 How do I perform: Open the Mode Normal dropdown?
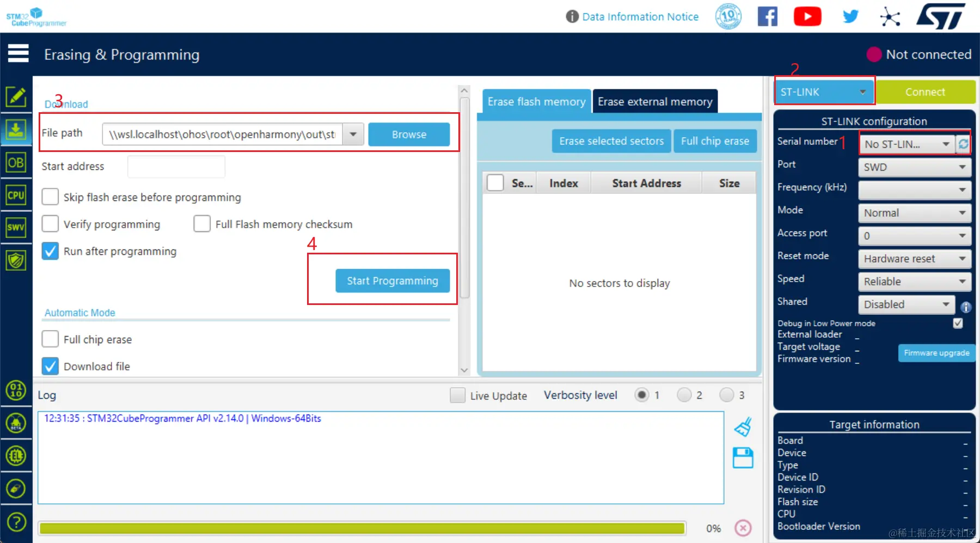tap(915, 212)
